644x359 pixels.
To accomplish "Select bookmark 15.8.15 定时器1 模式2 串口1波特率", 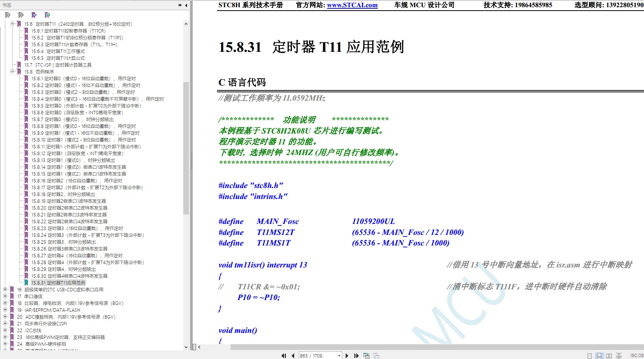I will tap(79, 174).
